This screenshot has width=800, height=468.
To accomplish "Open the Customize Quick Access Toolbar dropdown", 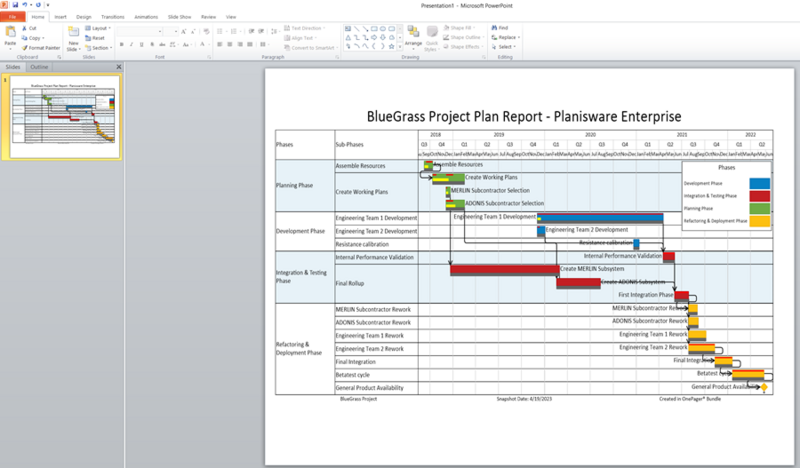I will (48, 5).
